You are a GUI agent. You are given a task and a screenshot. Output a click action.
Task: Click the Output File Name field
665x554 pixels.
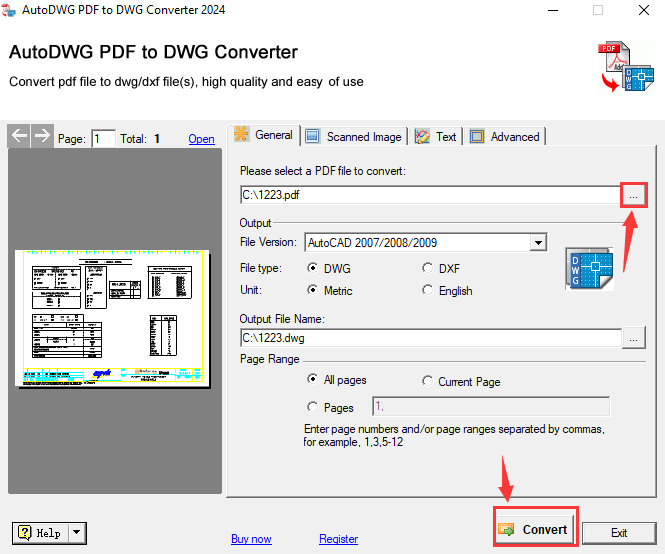click(x=430, y=338)
